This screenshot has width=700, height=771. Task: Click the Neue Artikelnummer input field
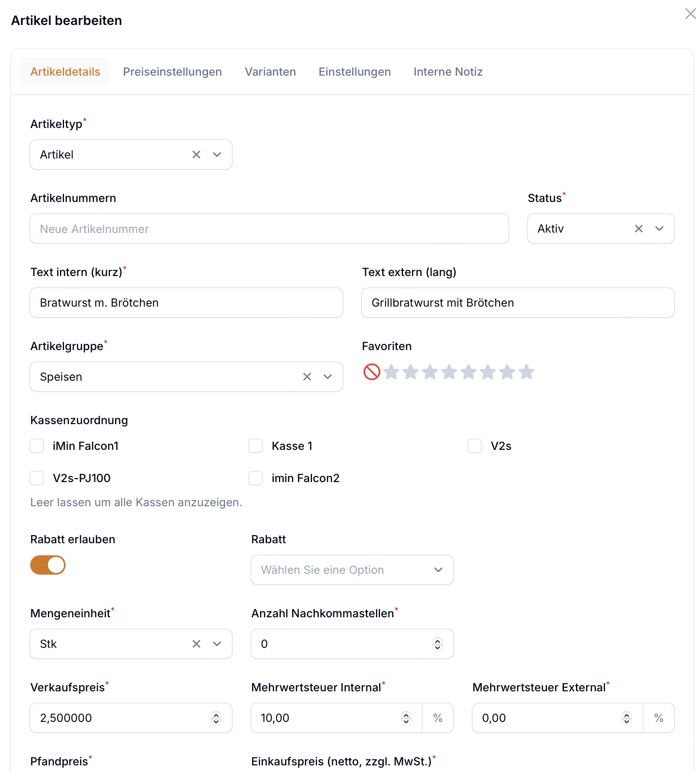click(x=269, y=229)
